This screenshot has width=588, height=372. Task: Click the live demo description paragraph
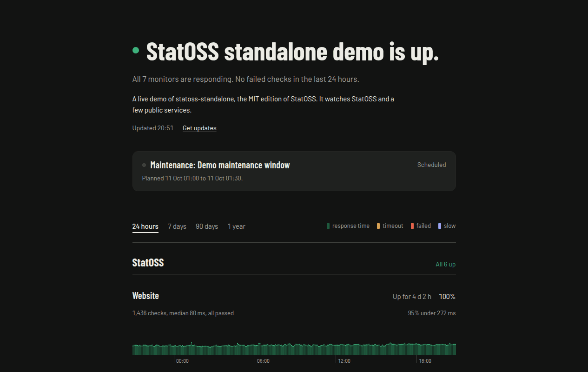pyautogui.click(x=263, y=105)
